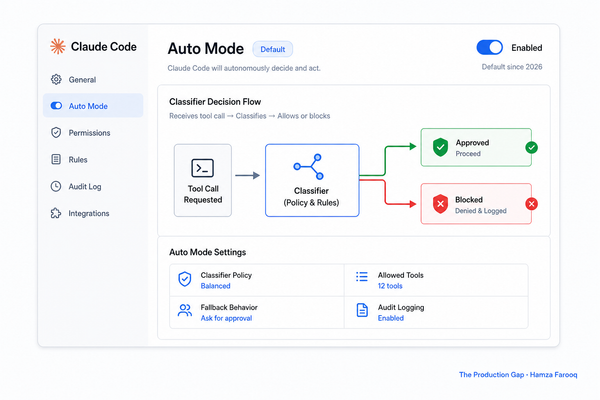Click the Classifier Decision Flow heading
This screenshot has width=600, height=400.
[x=215, y=101]
